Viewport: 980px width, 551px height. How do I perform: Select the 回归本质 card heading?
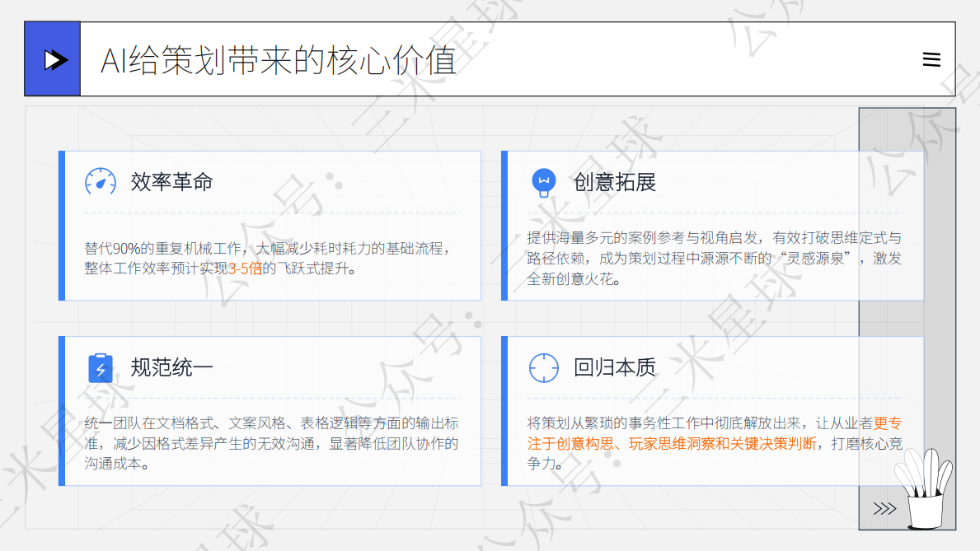coord(615,367)
